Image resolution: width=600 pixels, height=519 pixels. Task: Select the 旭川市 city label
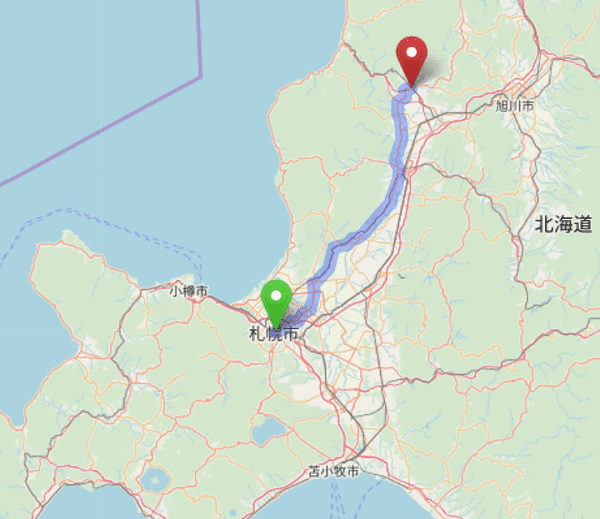coord(514,106)
